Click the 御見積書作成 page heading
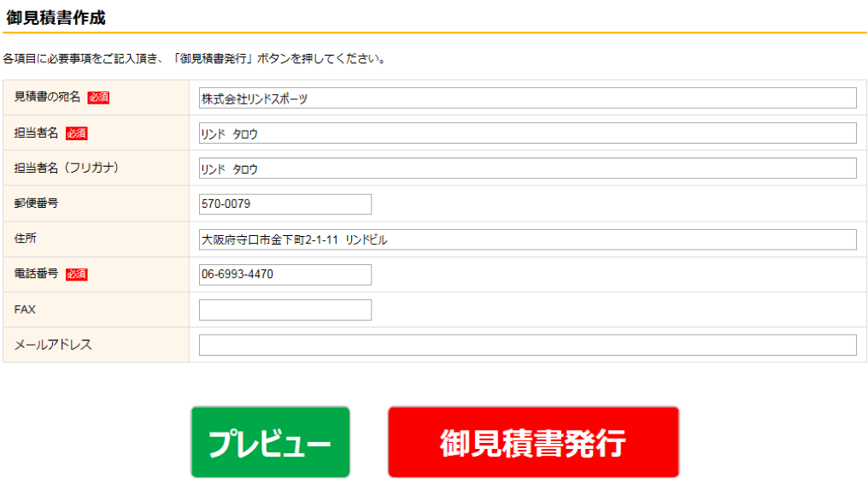868x484 pixels. click(x=56, y=18)
